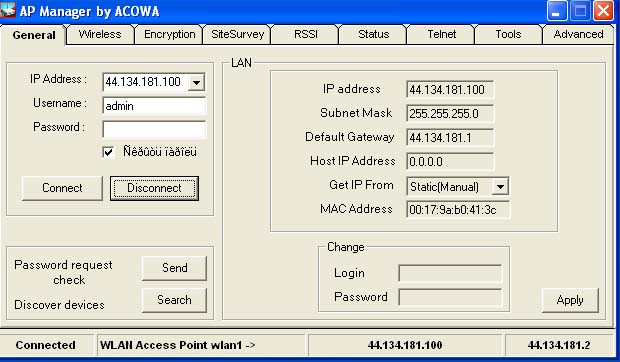Maximize the AP Manager window
The height and width of the screenshot is (362, 620).
pos(580,11)
